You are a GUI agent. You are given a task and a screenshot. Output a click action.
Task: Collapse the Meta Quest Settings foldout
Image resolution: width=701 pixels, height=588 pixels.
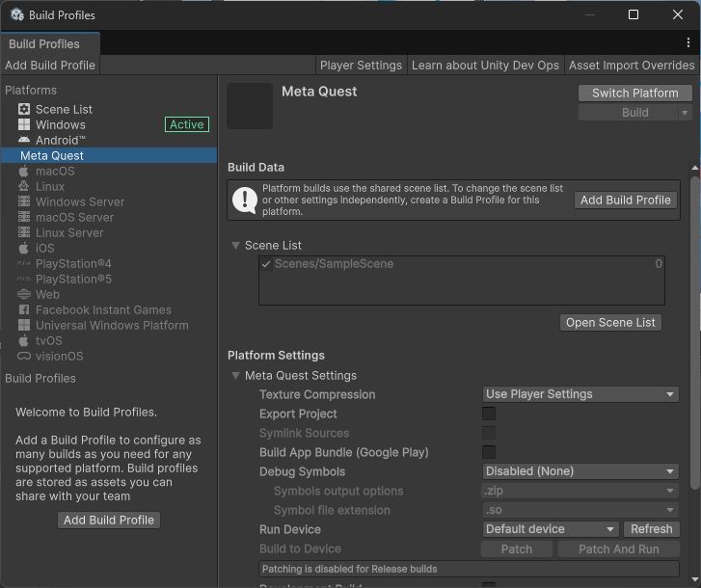[x=235, y=375]
